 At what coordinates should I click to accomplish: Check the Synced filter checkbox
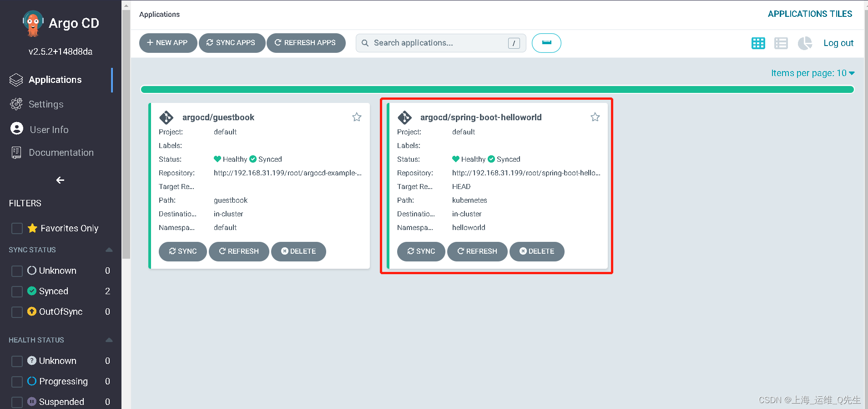[x=17, y=291]
